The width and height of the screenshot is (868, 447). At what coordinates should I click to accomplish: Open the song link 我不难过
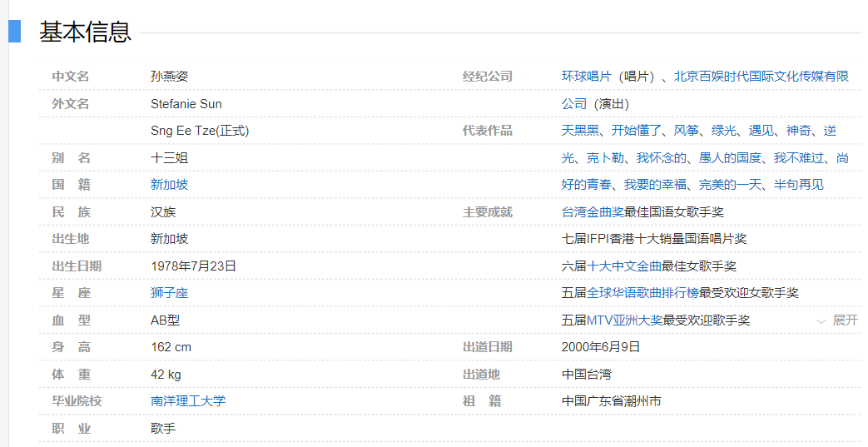pos(799,158)
